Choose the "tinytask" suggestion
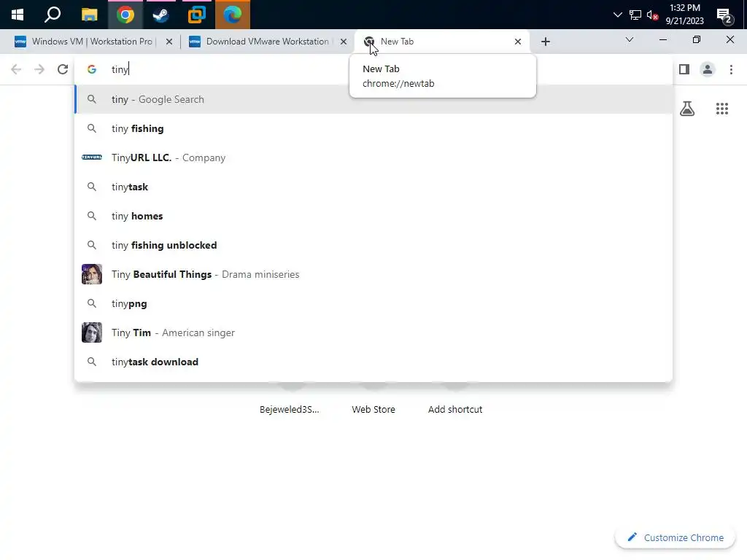The width and height of the screenshot is (747, 560). 373,187
